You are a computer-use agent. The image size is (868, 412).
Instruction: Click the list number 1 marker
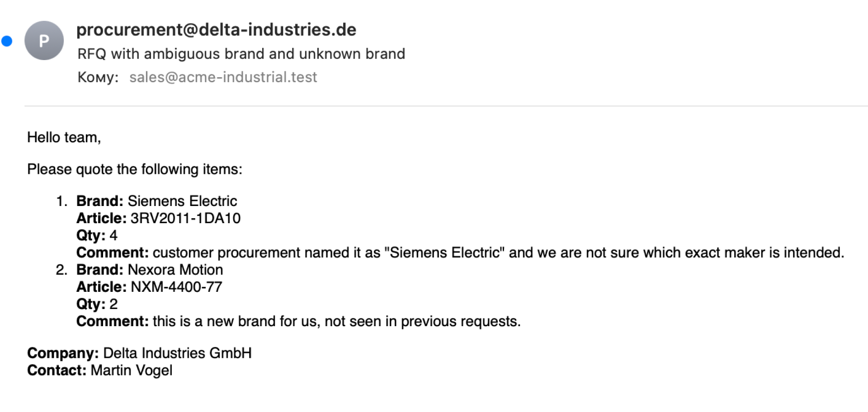click(61, 201)
